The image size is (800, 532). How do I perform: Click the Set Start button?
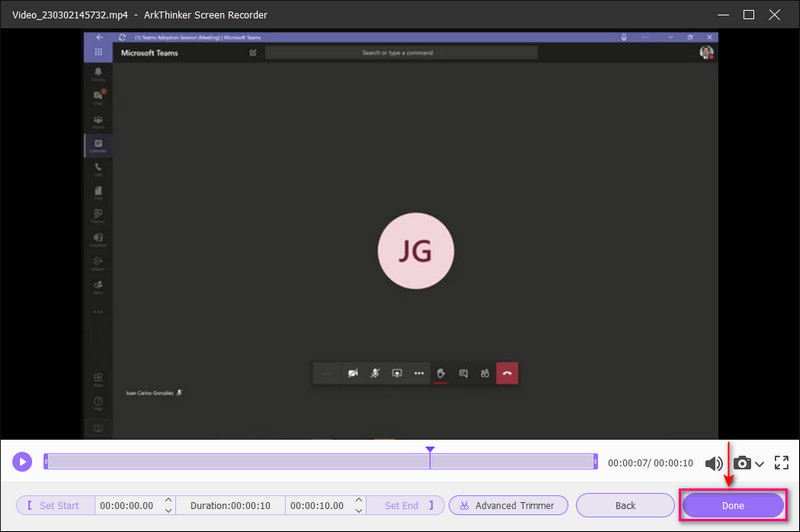tap(55, 505)
